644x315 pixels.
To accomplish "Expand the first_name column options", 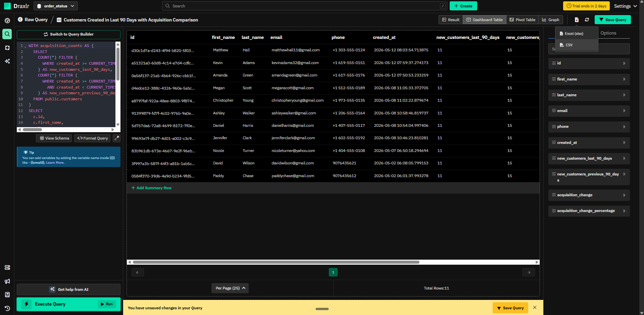I will (624, 79).
